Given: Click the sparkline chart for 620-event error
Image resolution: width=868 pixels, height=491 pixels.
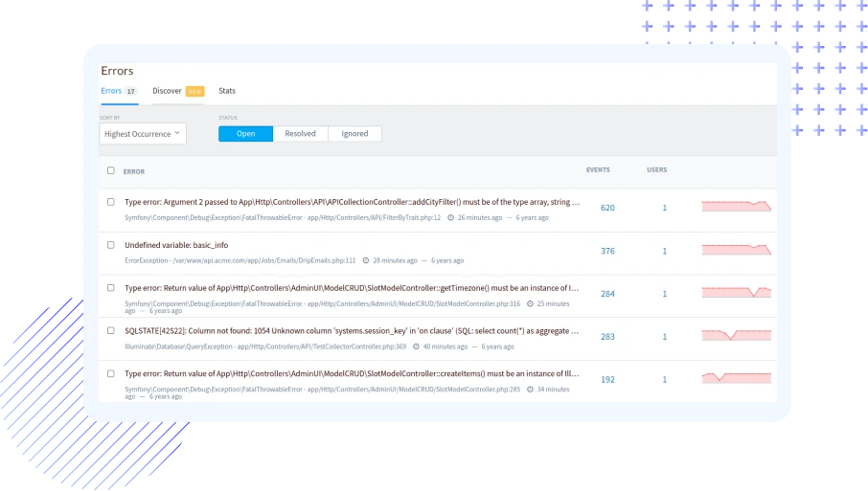Looking at the screenshot, I should [736, 206].
